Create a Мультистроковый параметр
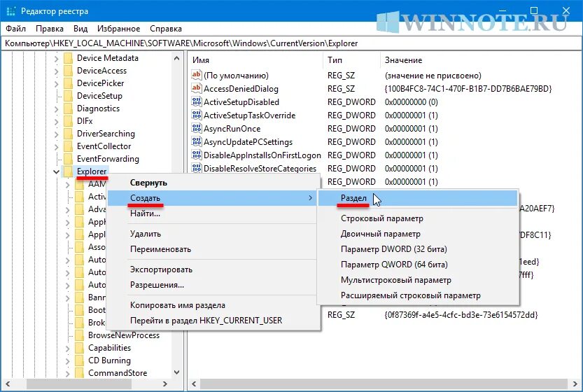Viewport: 583px width, 392px height. 418,280
